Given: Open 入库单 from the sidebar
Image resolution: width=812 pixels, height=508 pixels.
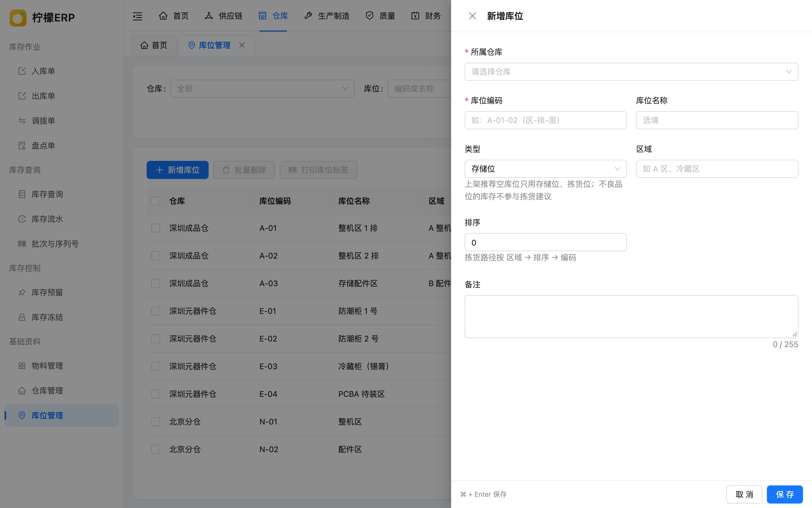Looking at the screenshot, I should 62,71.
